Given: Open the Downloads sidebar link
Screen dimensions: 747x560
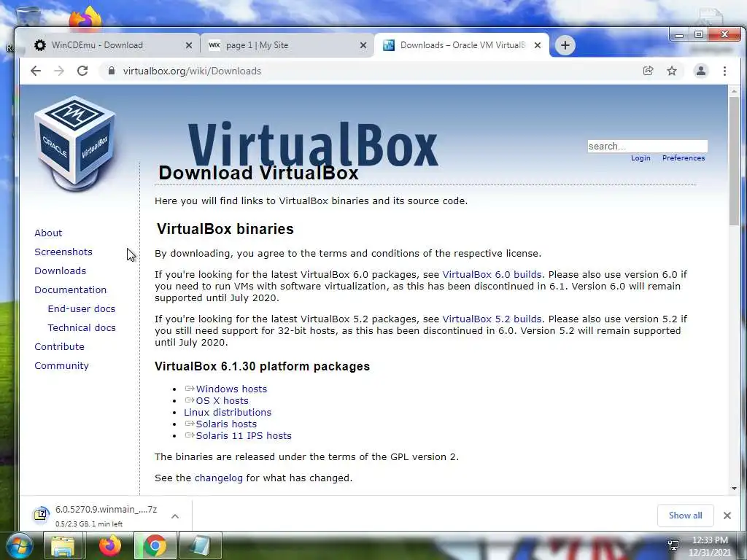Looking at the screenshot, I should click(60, 271).
